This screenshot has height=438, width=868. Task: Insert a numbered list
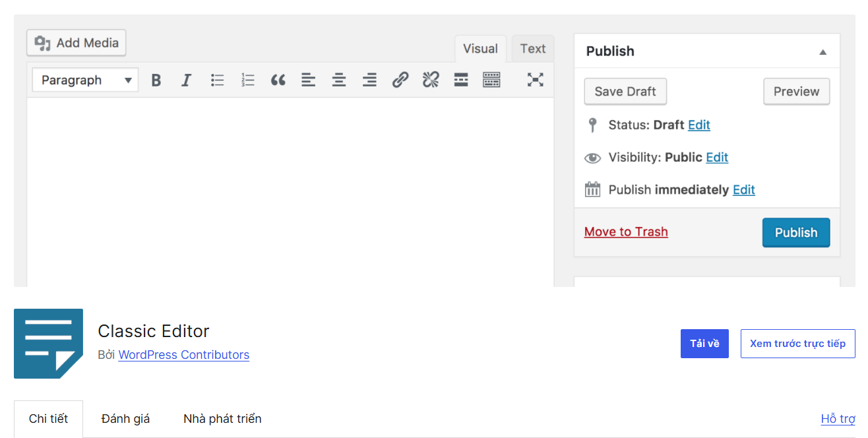click(247, 79)
